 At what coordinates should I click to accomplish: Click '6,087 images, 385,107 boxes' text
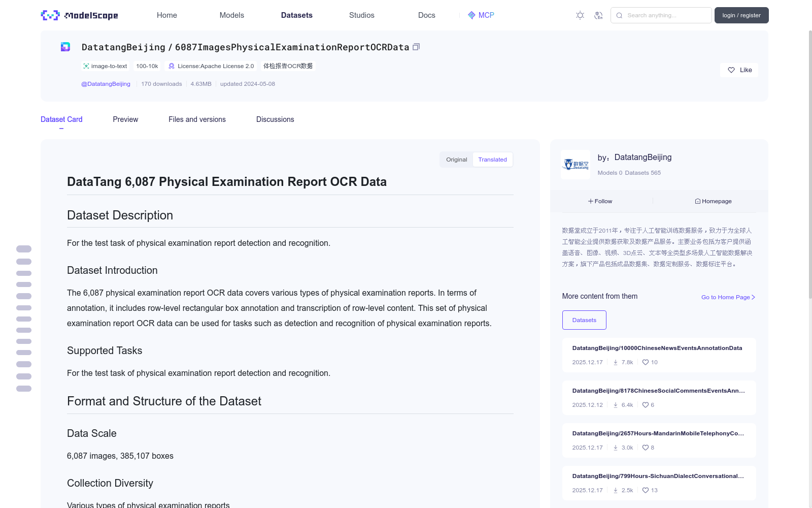coord(120,456)
